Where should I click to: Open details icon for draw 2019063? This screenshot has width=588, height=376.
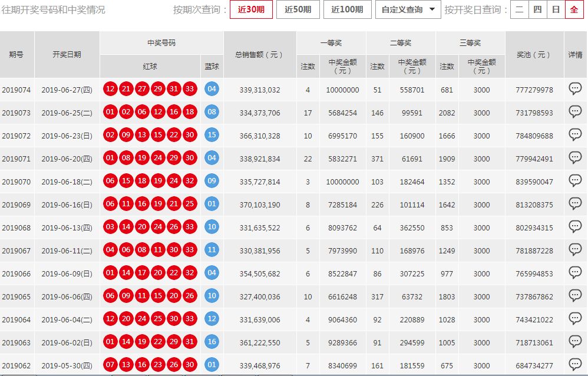[575, 341]
